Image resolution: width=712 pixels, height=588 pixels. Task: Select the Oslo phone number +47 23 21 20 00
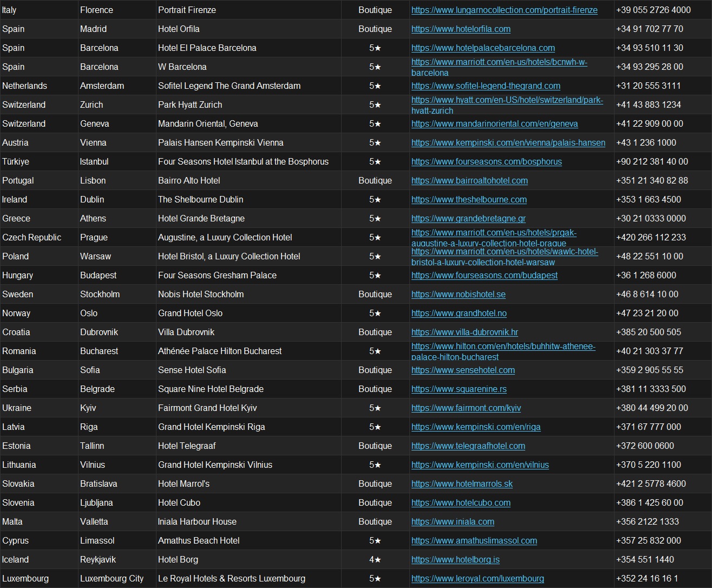pyautogui.click(x=663, y=313)
